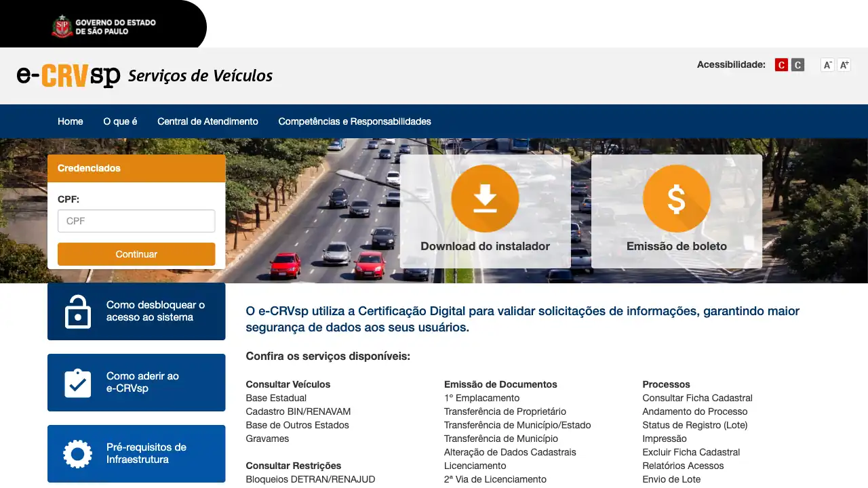Focus the CPF input field
Viewport: 868px width, 488px height.
point(136,221)
